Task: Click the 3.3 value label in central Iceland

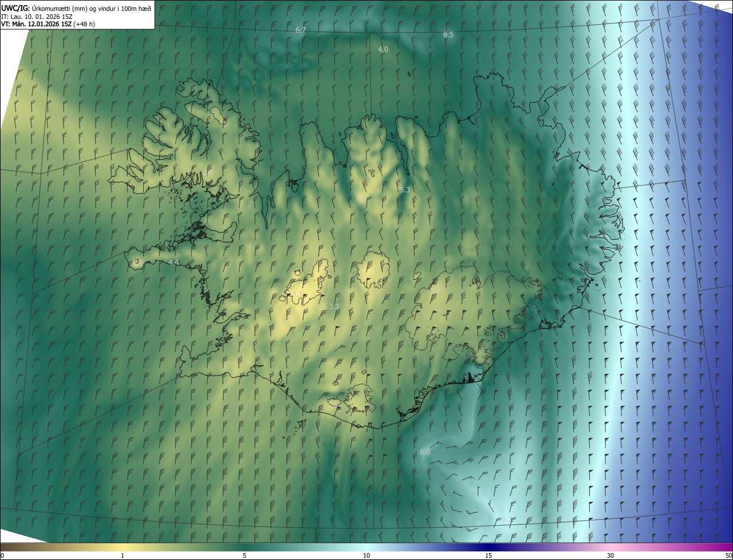Action: pyautogui.click(x=334, y=307)
